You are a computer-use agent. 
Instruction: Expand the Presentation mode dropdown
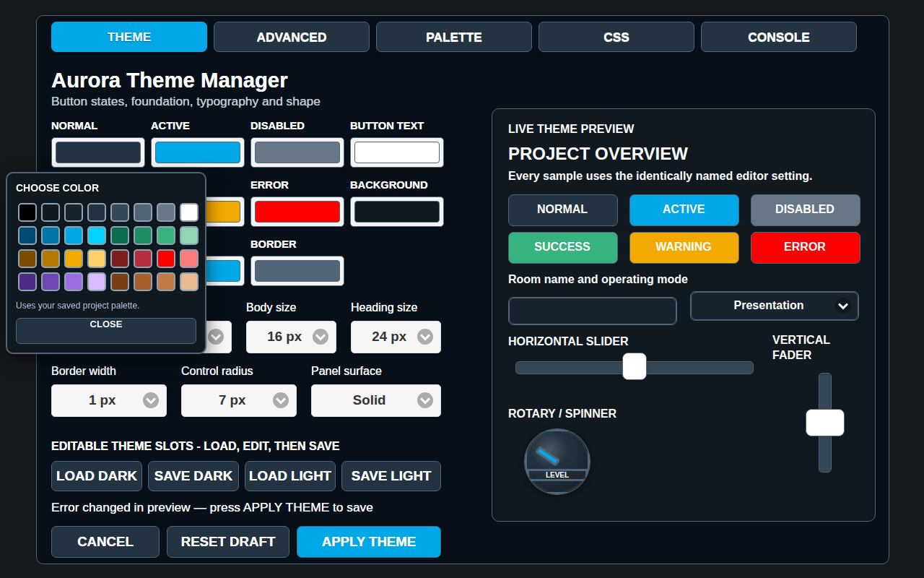(x=775, y=306)
